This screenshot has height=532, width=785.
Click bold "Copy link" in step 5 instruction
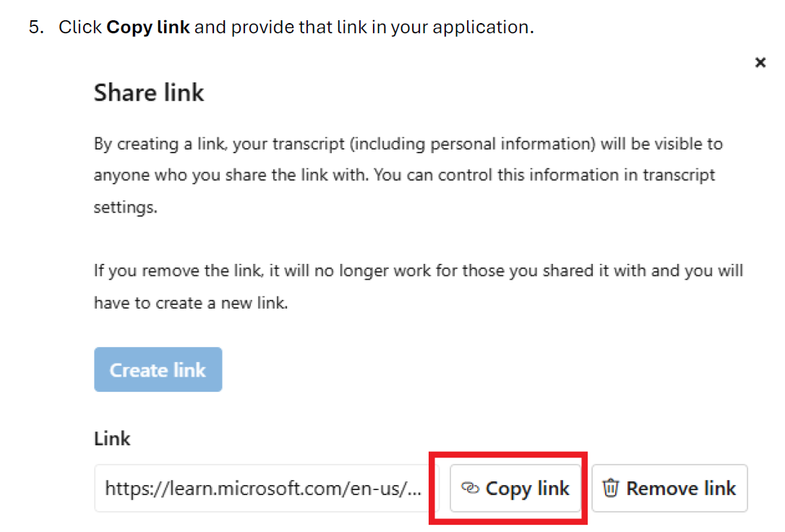point(148,28)
